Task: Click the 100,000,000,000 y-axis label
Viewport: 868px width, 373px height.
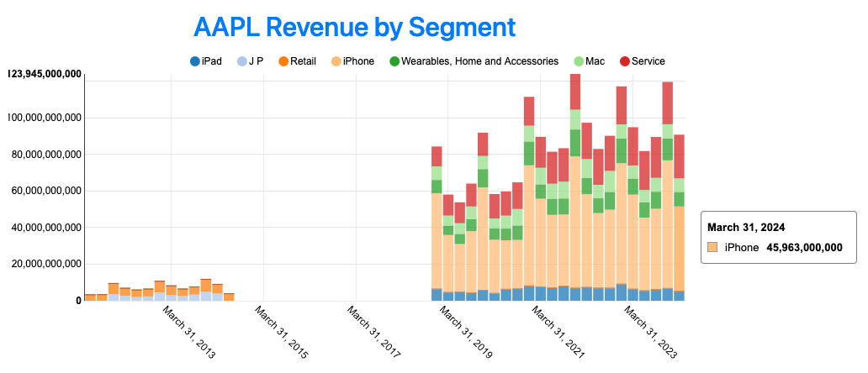Action: (x=45, y=118)
